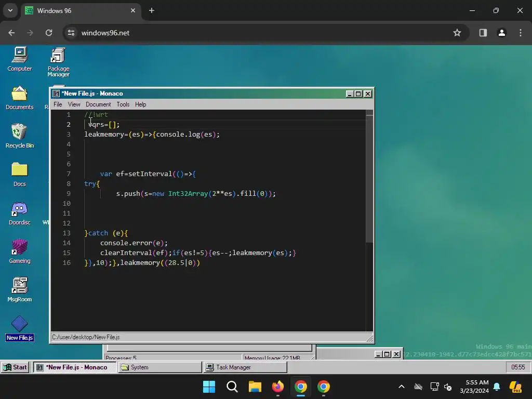Switch to the Windows 96 browser tab
532x399 pixels.
point(80,10)
